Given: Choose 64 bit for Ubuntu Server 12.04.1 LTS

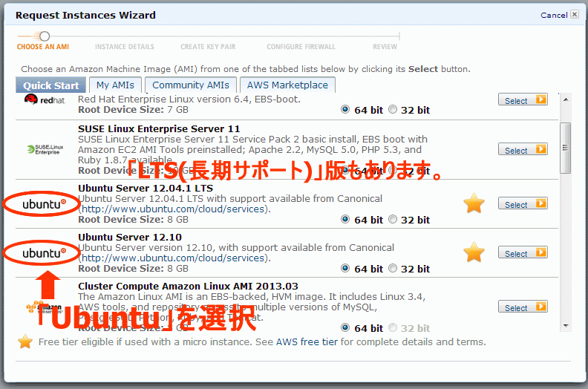Looking at the screenshot, I should [345, 219].
